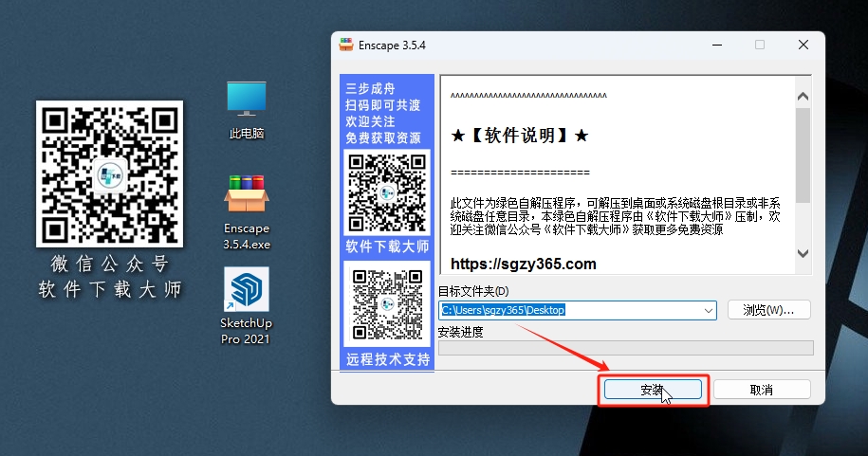The height and width of the screenshot is (456, 868).
Task: Minimize the Enscape 3.5.4 window
Action: [x=717, y=45]
